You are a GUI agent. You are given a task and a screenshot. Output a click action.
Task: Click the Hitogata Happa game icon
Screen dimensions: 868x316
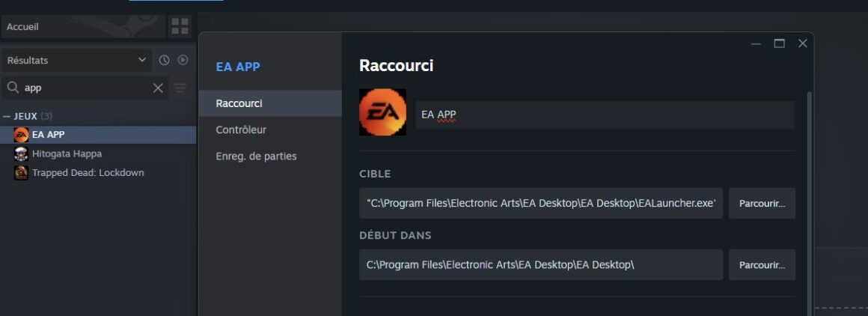click(21, 154)
